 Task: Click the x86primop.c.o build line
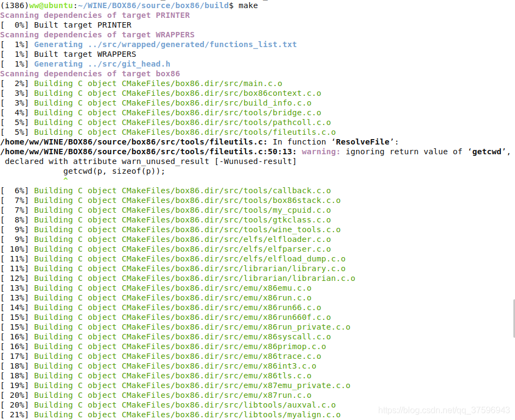coord(163,347)
